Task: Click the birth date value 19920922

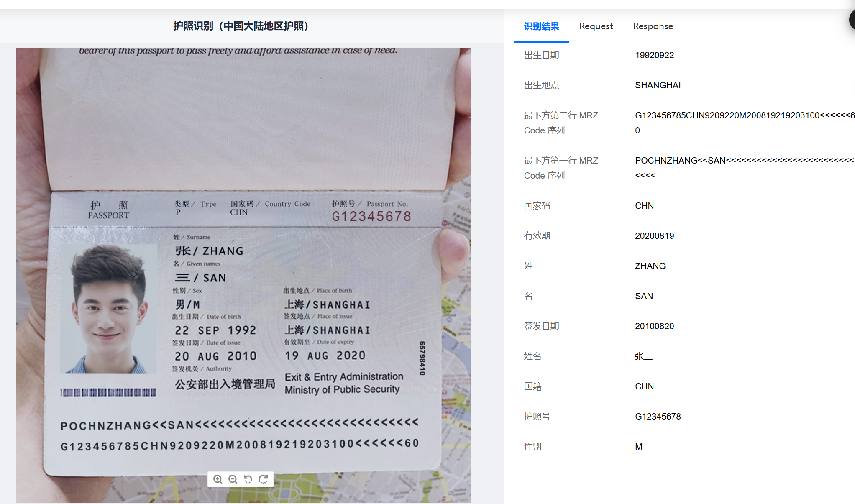Action: click(654, 55)
